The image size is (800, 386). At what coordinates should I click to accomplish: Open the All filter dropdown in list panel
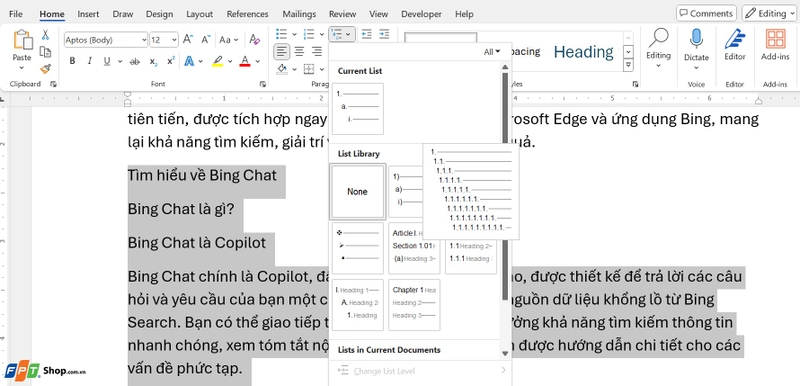(492, 52)
